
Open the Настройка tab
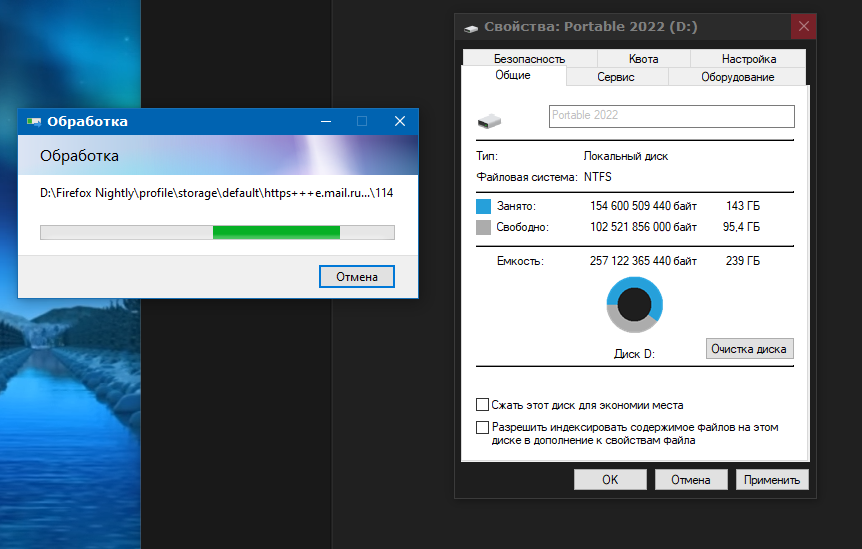click(x=748, y=59)
